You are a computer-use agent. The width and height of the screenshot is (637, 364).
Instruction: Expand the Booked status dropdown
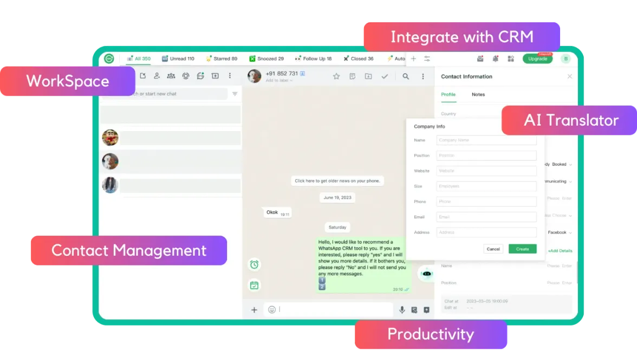(562, 164)
